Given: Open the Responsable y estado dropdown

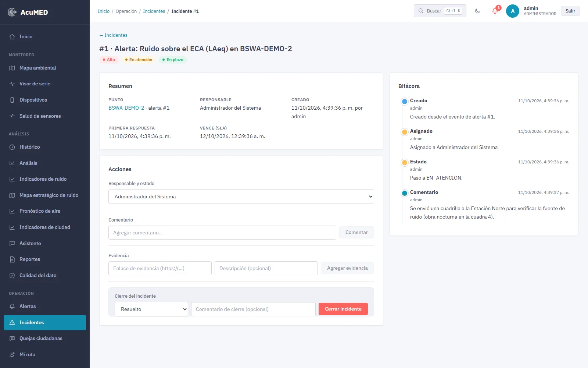Looking at the screenshot, I should tap(241, 197).
